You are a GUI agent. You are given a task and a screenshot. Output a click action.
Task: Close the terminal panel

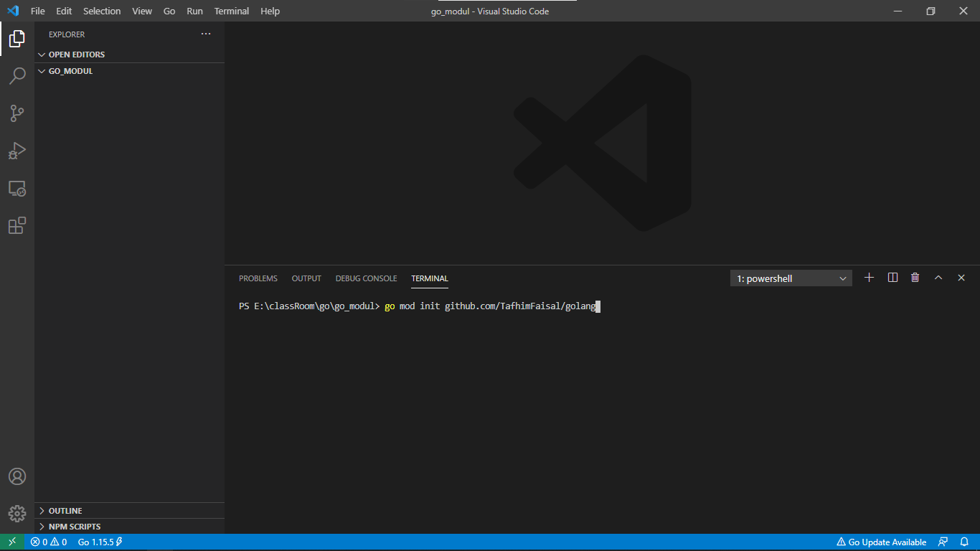tap(961, 278)
